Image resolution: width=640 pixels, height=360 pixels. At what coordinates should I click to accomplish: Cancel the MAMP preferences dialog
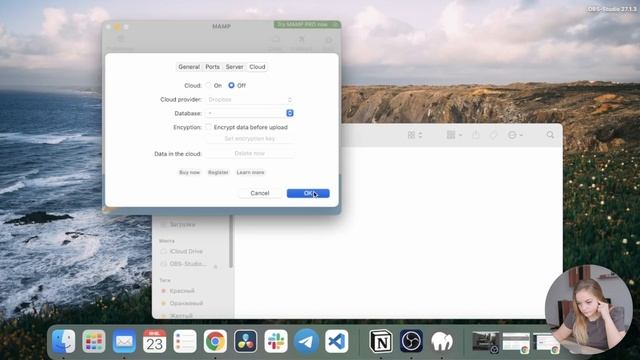coord(260,193)
